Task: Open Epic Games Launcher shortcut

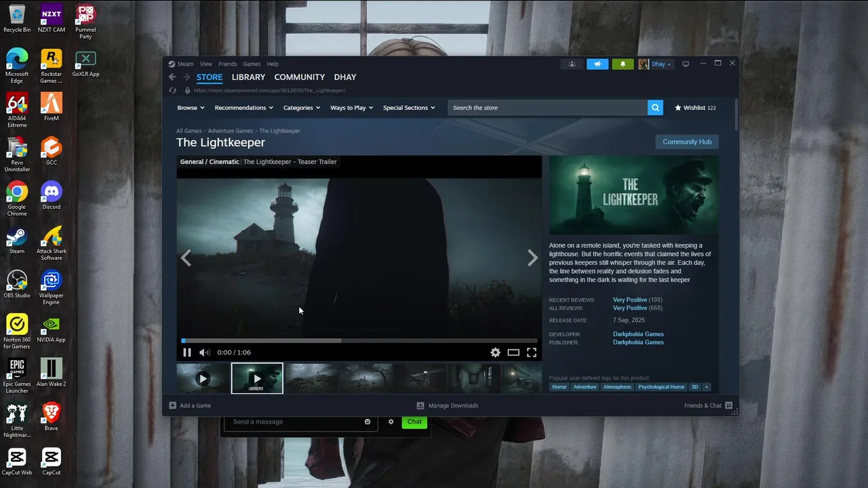Action: point(17,376)
